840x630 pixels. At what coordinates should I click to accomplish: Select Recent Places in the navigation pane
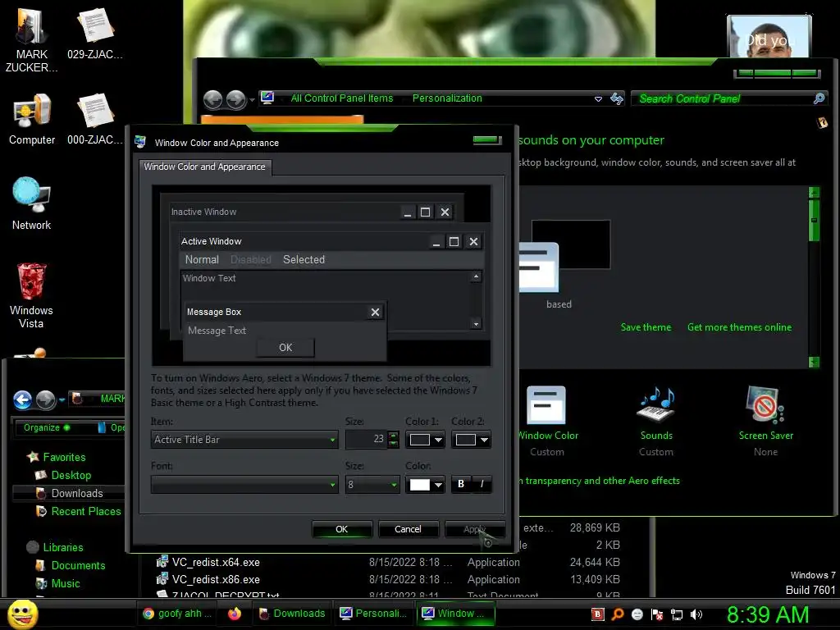click(85, 511)
